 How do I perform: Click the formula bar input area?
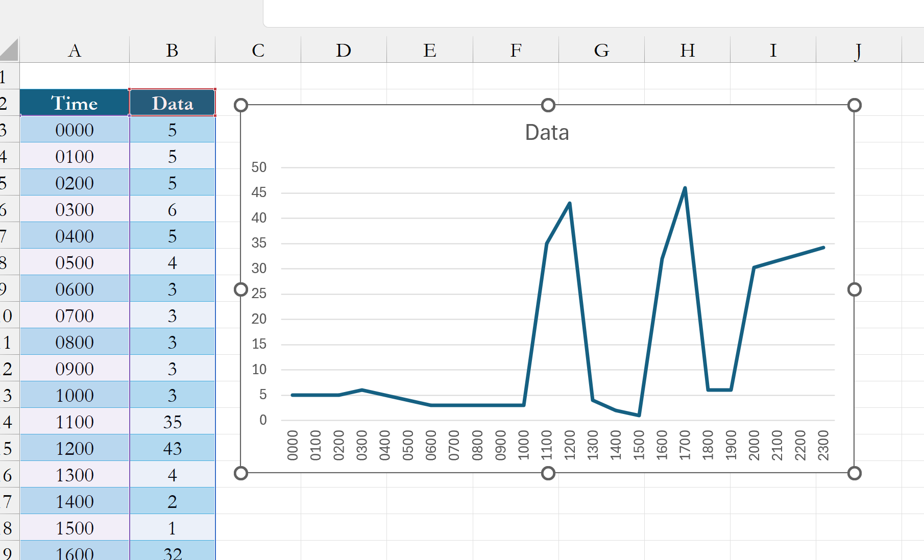594,13
